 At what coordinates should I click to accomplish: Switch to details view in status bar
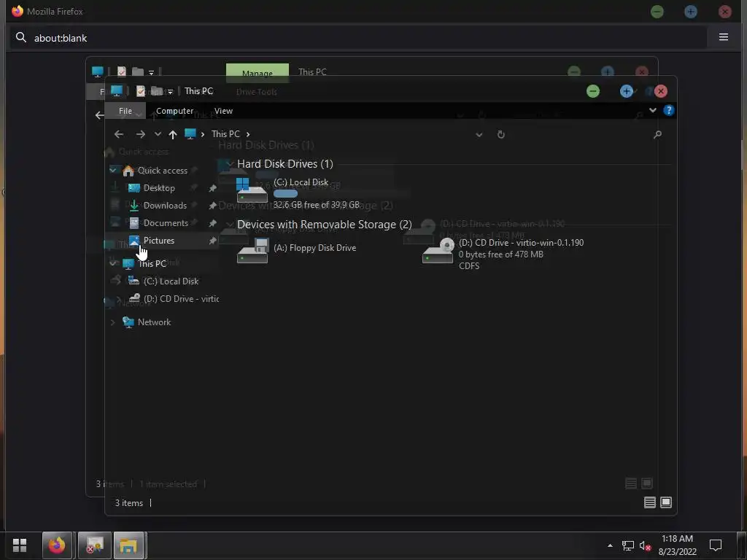tap(649, 502)
